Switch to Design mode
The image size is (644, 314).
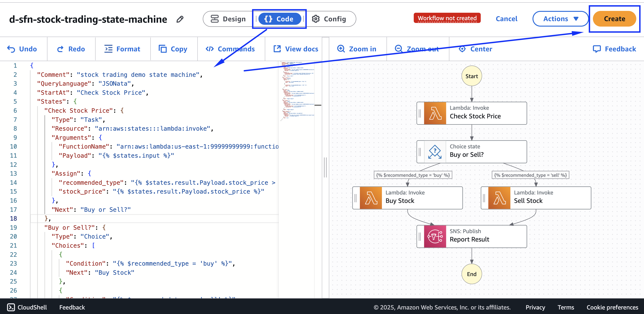tap(228, 19)
